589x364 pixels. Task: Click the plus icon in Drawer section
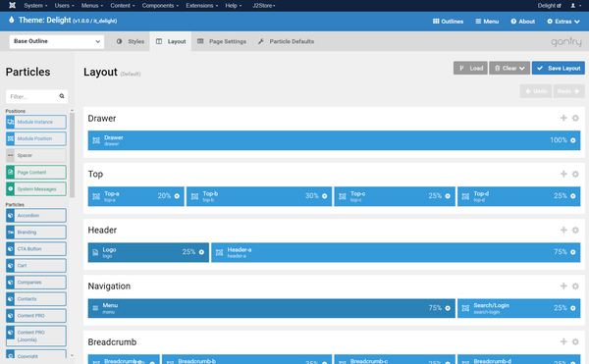point(563,118)
